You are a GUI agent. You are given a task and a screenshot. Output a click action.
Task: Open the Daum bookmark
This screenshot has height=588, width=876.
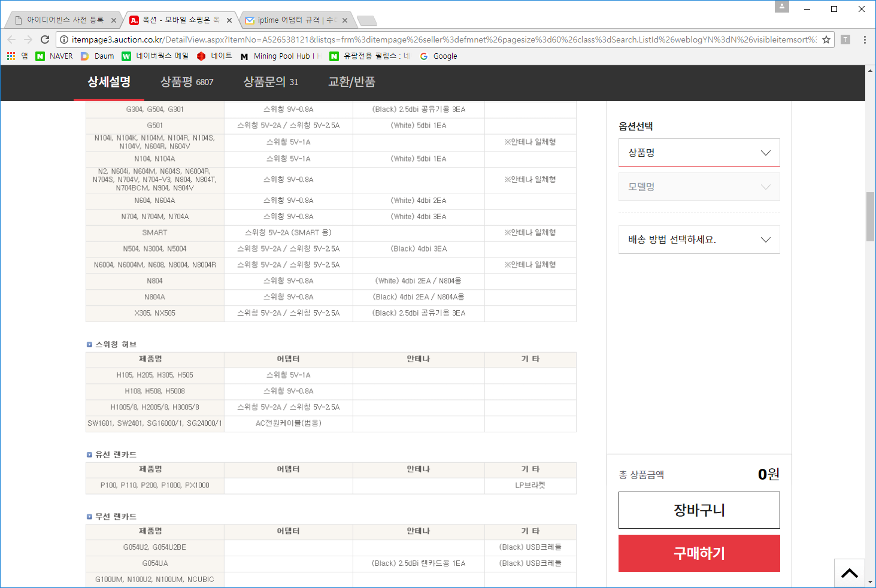click(98, 56)
